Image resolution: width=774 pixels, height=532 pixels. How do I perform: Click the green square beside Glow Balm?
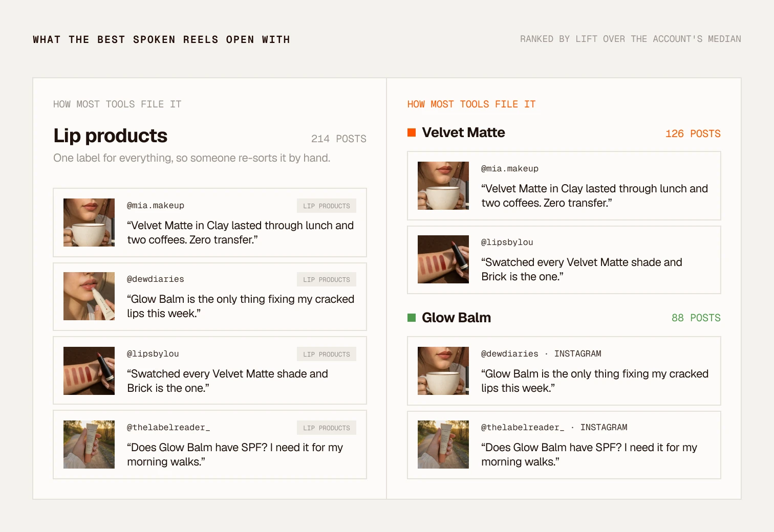412,318
